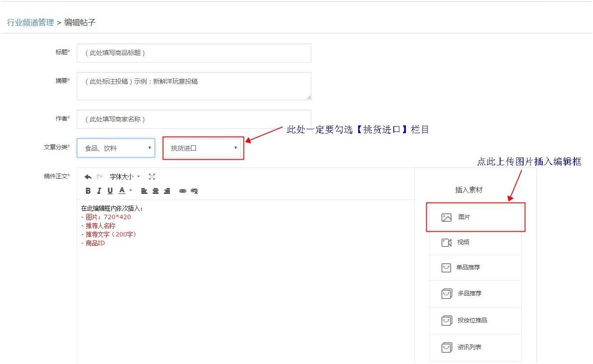The height and width of the screenshot is (364, 593).
Task: Click the line 推荐文字（200字） in editor
Action: click(109, 234)
